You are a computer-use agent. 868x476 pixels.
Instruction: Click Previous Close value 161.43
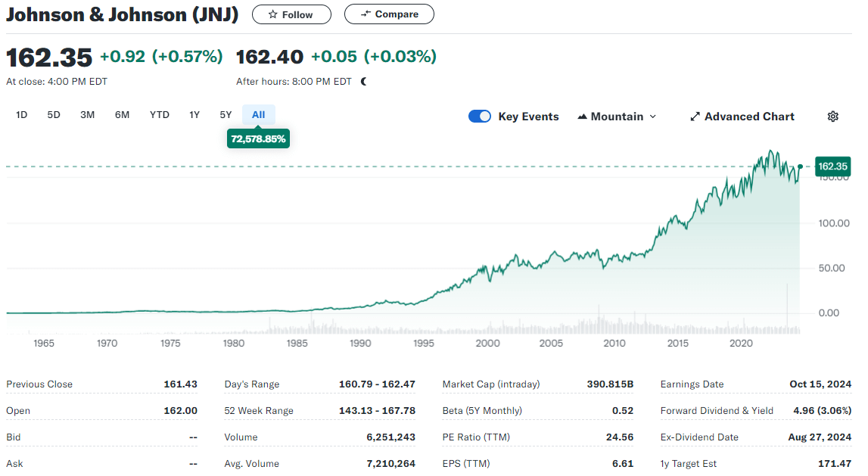[x=180, y=384]
